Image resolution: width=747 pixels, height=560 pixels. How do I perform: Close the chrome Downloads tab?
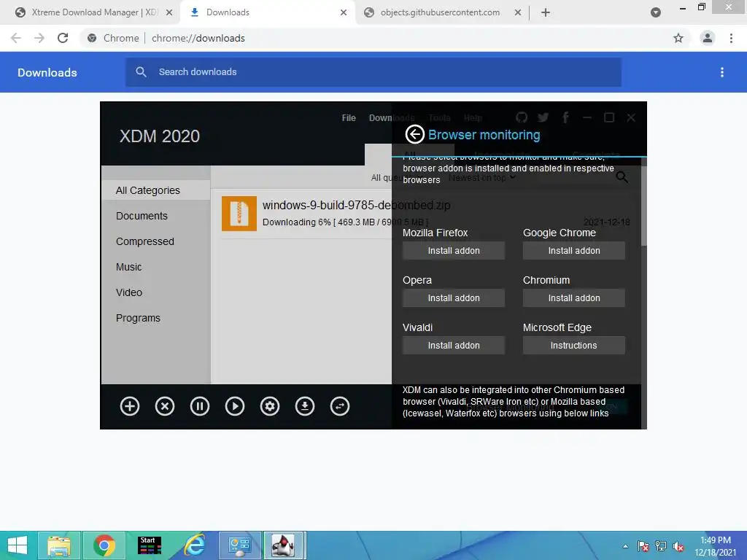344,13
